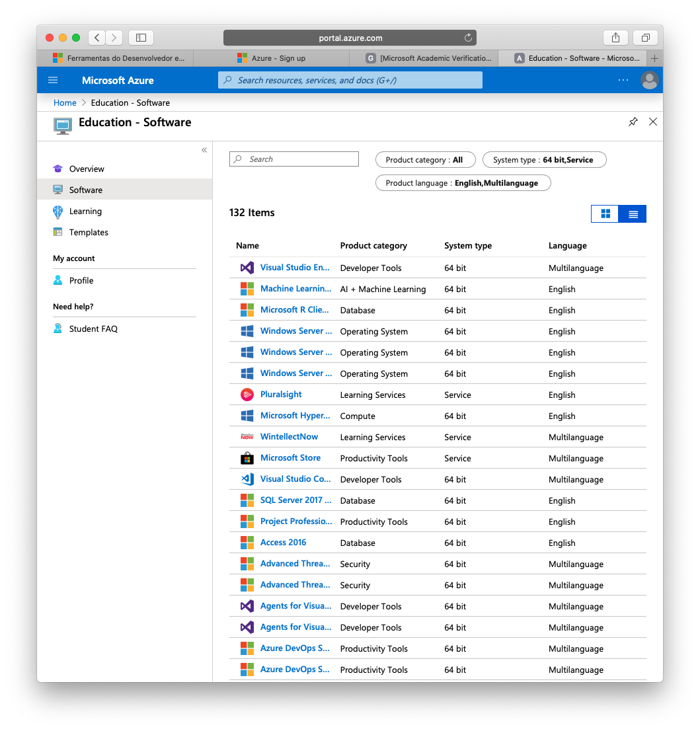Click the Overview graduation cap icon
This screenshot has height=731, width=700.
[x=58, y=169]
